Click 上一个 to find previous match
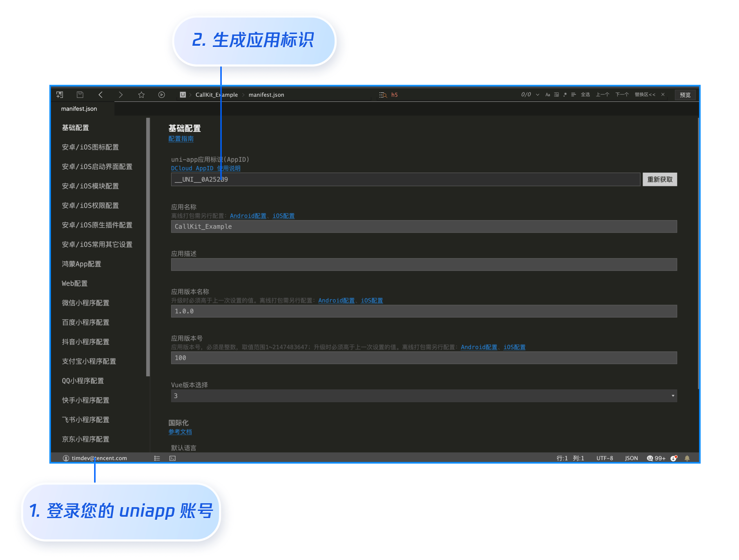 tap(603, 95)
